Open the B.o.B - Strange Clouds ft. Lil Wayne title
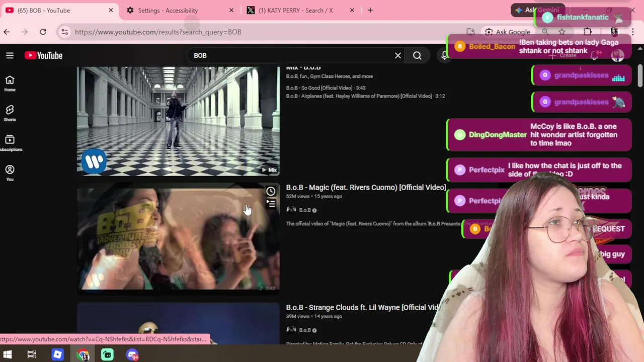Image resolution: width=644 pixels, height=362 pixels. 363,307
